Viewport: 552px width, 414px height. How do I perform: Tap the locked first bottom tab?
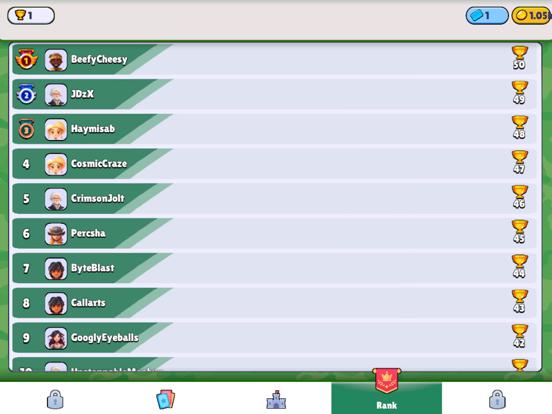point(55,399)
